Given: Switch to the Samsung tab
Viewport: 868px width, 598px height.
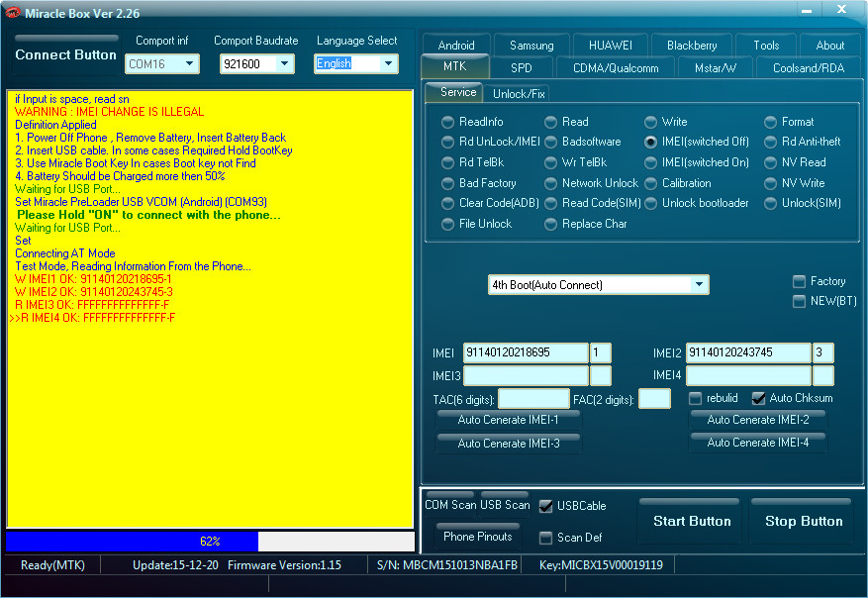Looking at the screenshot, I should (x=531, y=46).
